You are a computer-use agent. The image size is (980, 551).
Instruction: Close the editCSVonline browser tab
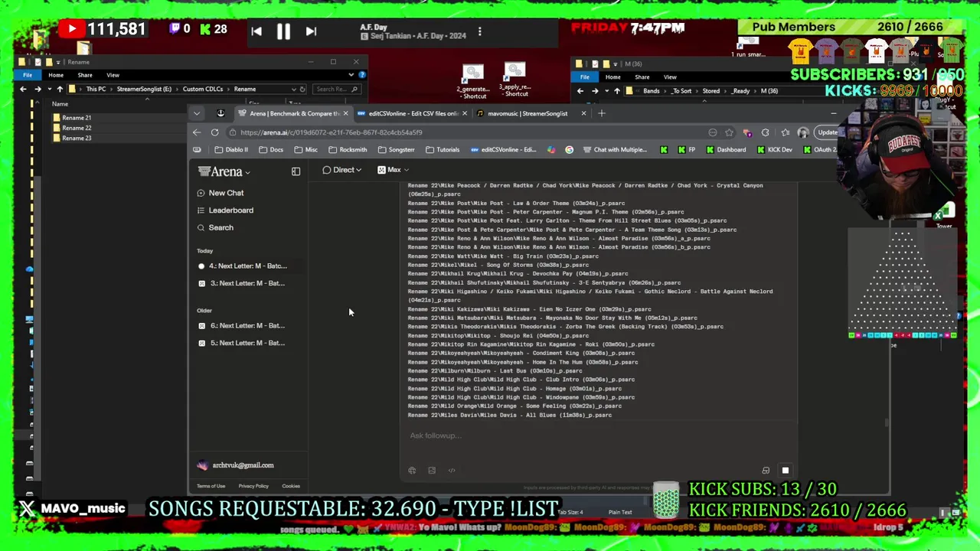464,113
